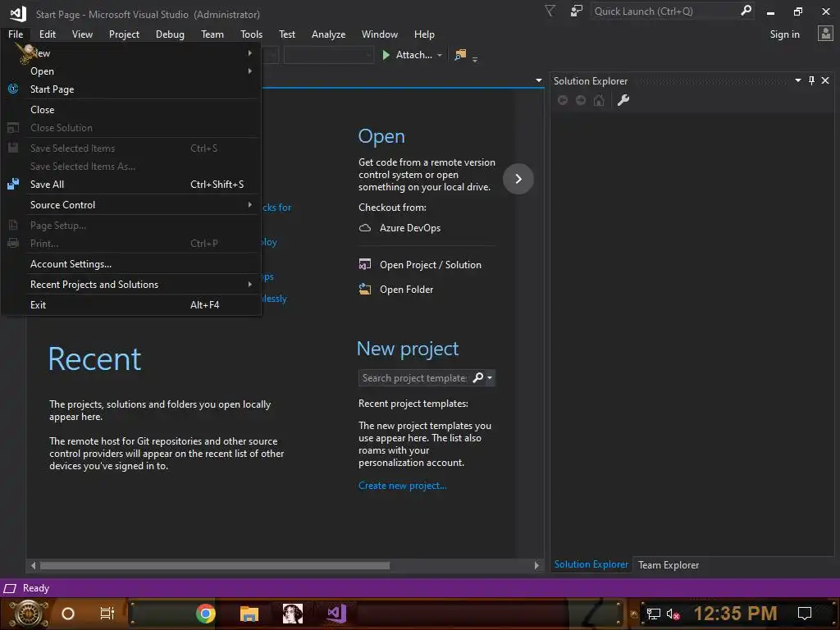This screenshot has width=840, height=630.
Task: Open the document tab list dropdown arrow
Action: point(538,80)
